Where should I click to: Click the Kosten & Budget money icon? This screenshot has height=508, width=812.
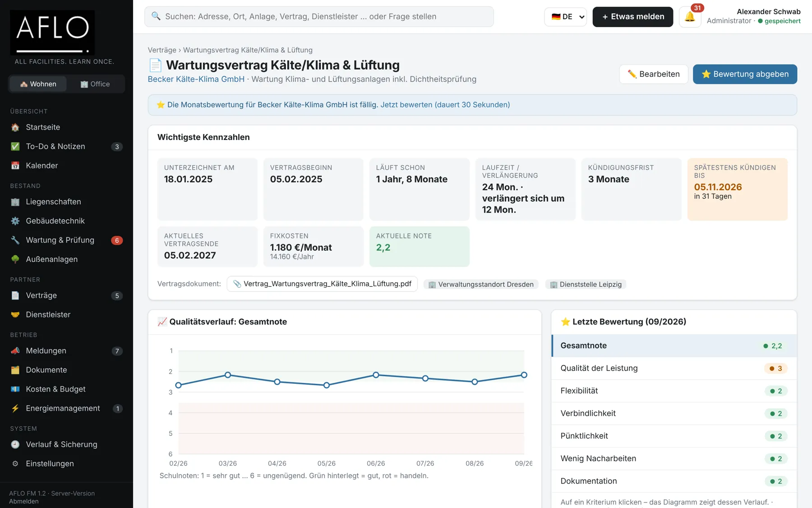(x=15, y=389)
